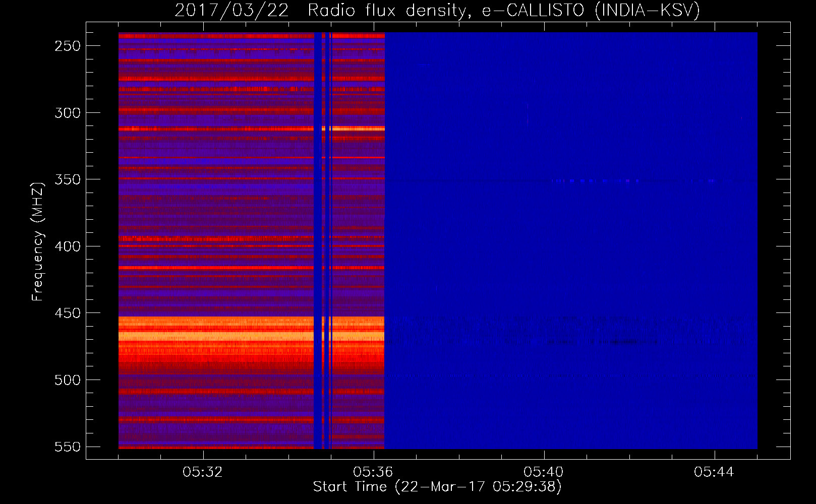Image resolution: width=816 pixels, height=504 pixels.
Task: Click the bright band near 312 MHz at 05:35
Action: coord(358,129)
